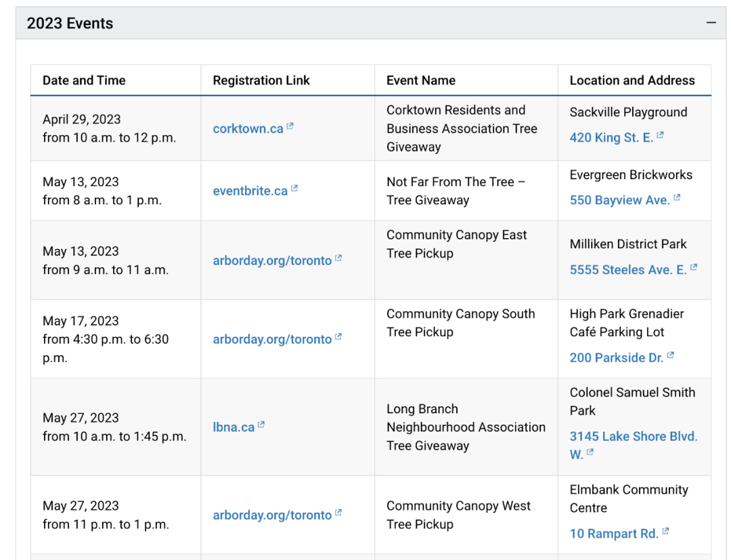The width and height of the screenshot is (731, 560).
Task: Select the Colonel Samuel Smith Park text
Action: (x=632, y=402)
